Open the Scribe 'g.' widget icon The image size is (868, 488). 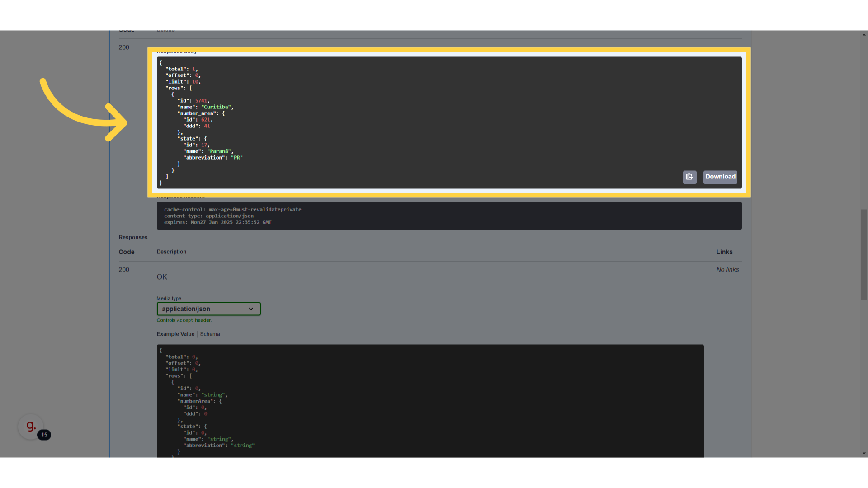(31, 426)
